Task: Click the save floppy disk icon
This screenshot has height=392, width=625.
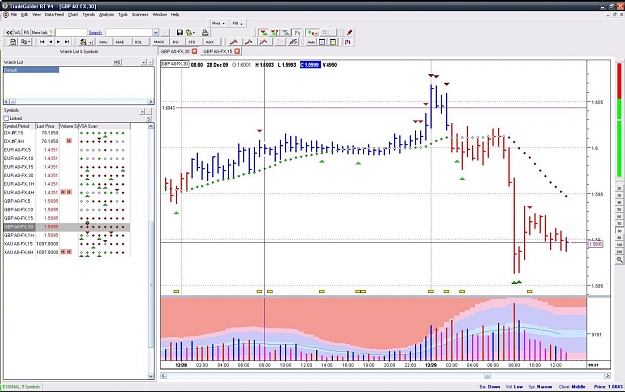Action: [x=180, y=32]
